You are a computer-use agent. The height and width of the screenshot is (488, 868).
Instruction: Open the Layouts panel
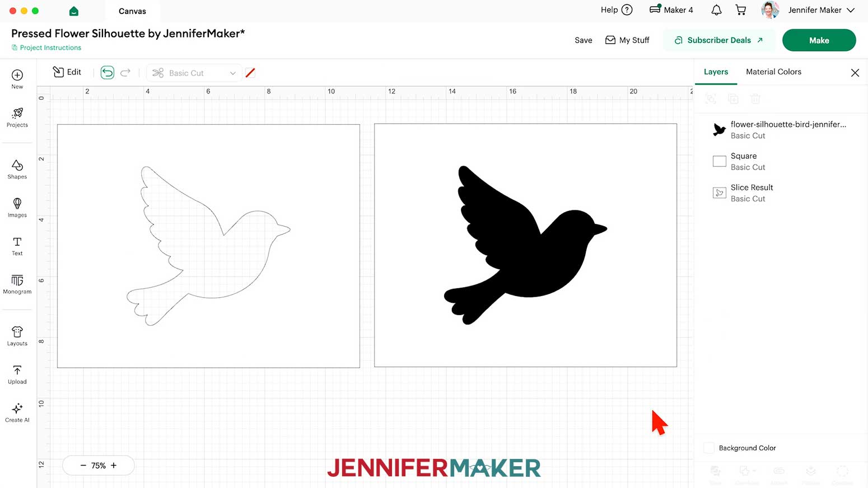[17, 336]
